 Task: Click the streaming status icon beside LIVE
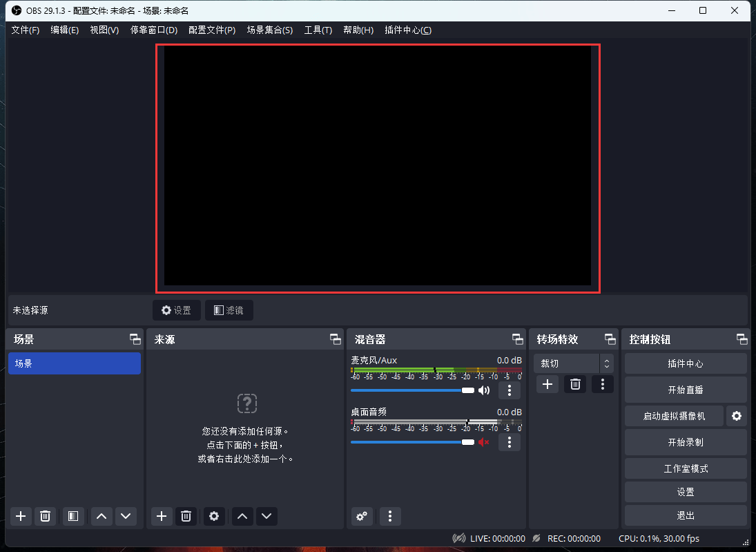(459, 538)
